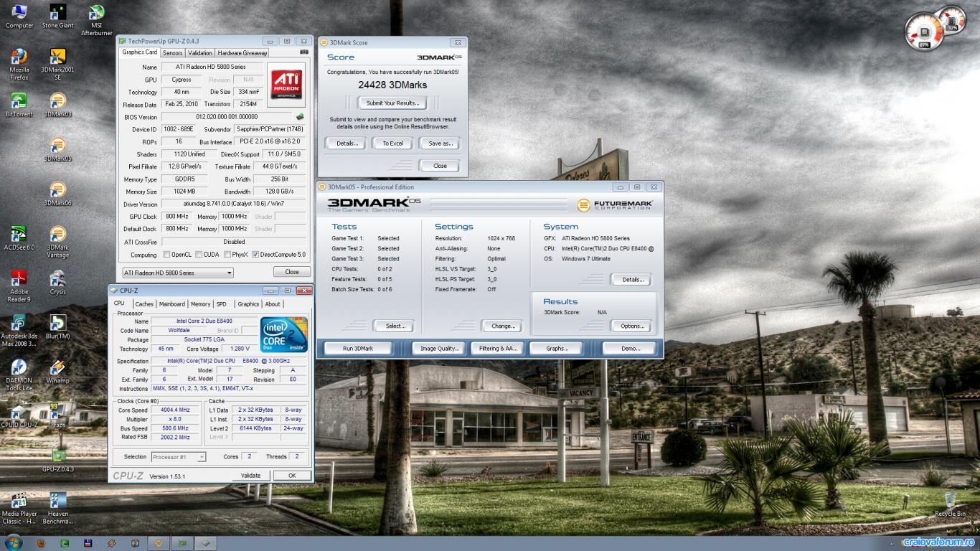The image size is (980, 551).
Task: Launch BitTorrent desktop shortcut
Action: pyautogui.click(x=19, y=105)
